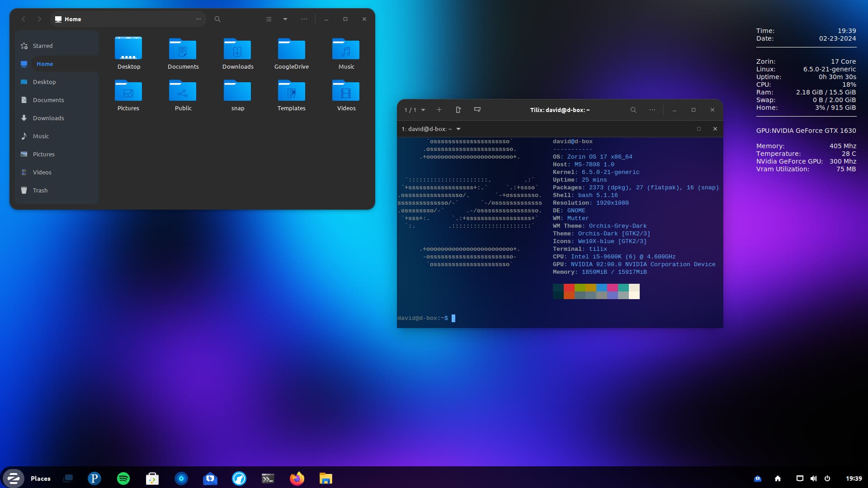This screenshot has width=868, height=488.
Task: Click the Tilix add terminal down icon
Action: pos(477,110)
